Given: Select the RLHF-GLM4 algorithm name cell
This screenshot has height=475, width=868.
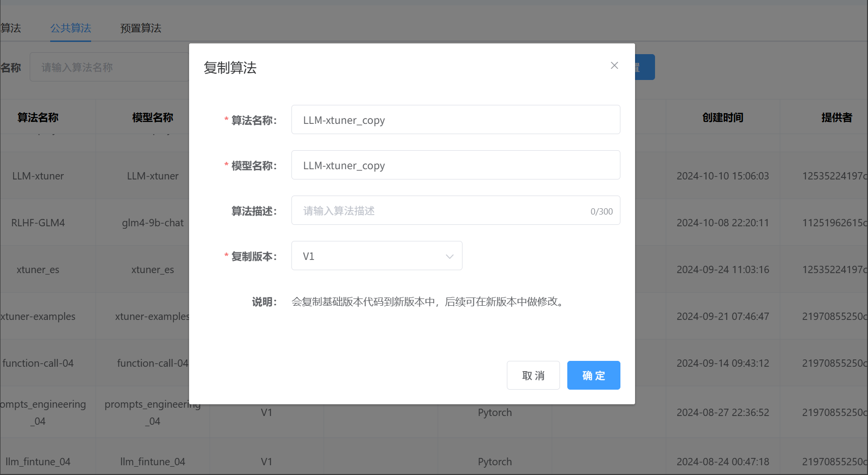Looking at the screenshot, I should [38, 223].
